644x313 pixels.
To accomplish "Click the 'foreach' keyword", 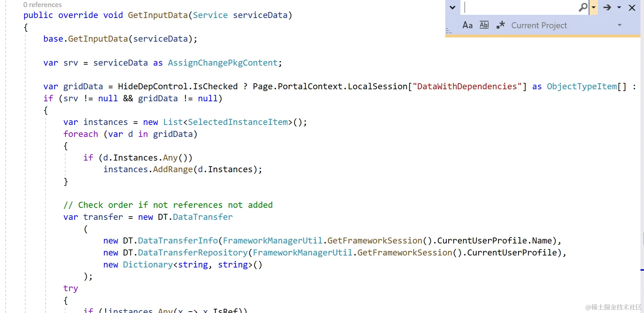I will (81, 134).
